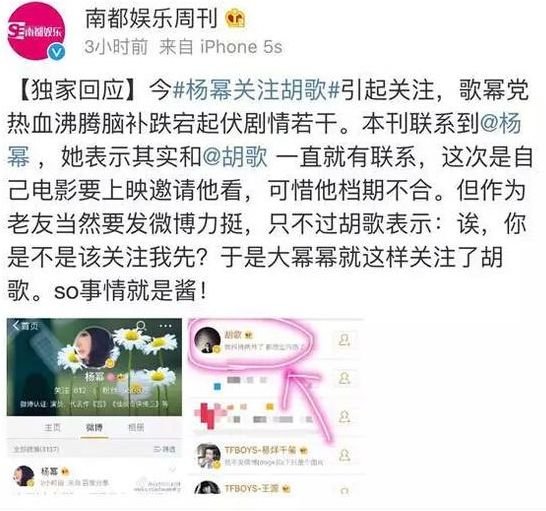This screenshot has width=546, height=511.
Task: Open the 南都娱乐周刊 account name
Action: pos(151,19)
